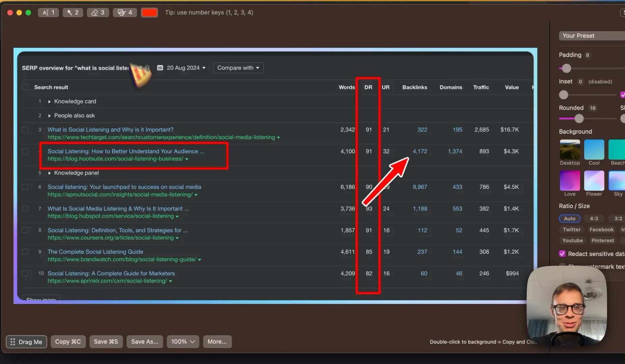Open the Compare with dropdown
The image size is (625, 364).
click(x=238, y=68)
